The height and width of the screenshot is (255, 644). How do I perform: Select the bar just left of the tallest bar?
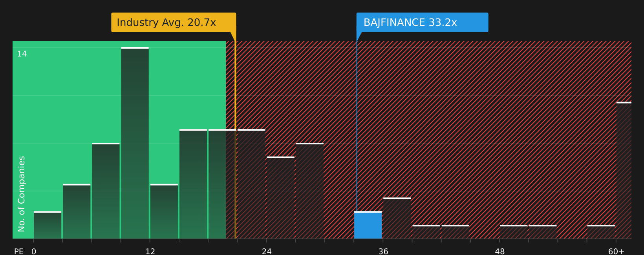(x=106, y=191)
